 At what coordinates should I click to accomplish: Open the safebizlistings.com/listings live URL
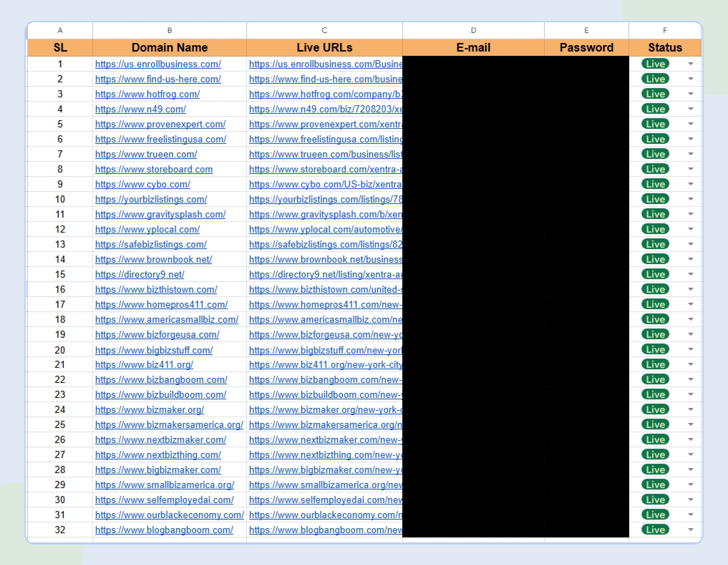tap(326, 244)
